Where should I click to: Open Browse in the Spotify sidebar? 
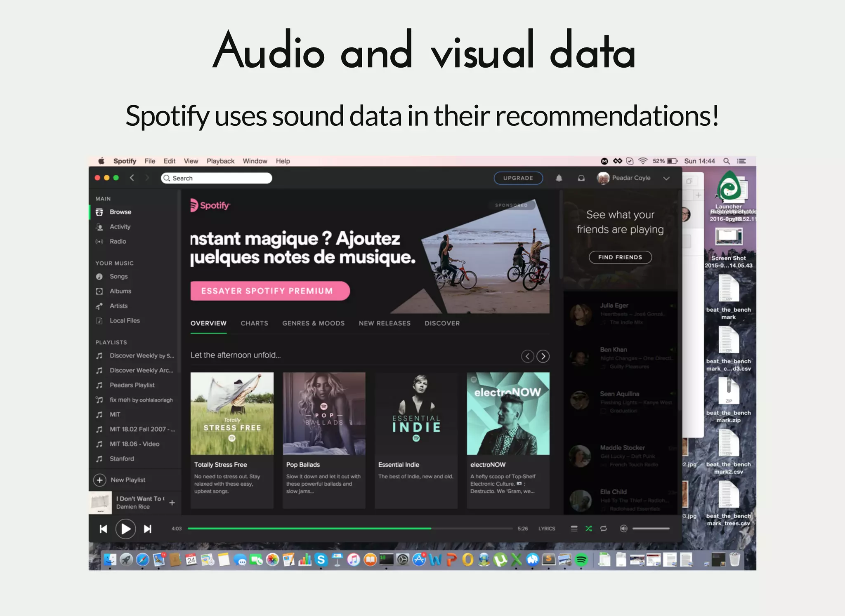pos(120,212)
